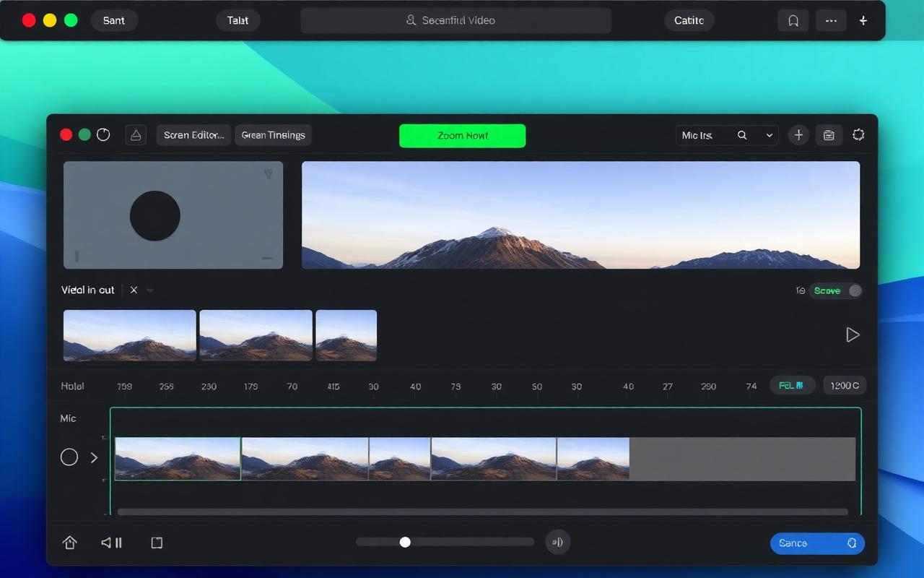Click the Mic track label
This screenshot has width=924, height=578.
pos(68,418)
